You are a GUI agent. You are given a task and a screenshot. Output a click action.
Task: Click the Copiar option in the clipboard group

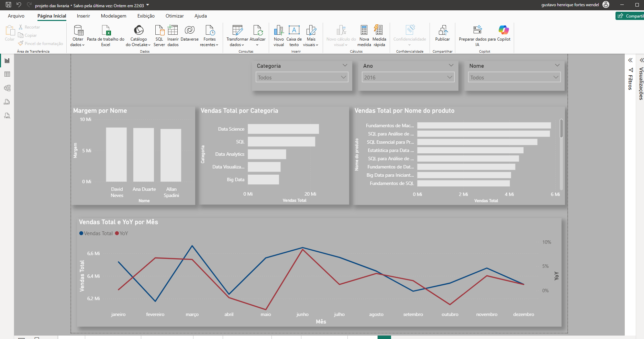click(x=27, y=35)
